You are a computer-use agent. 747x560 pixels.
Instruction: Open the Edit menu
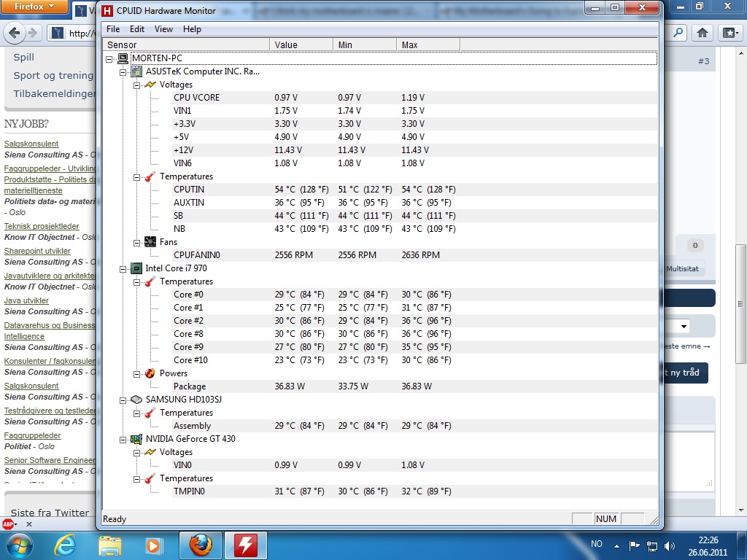click(137, 29)
